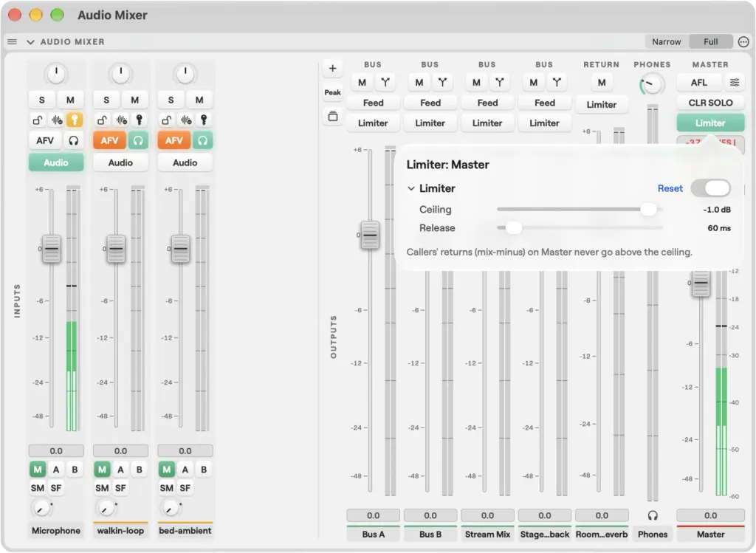Click CLR SOLO on Master
Viewport: 756px width, 553px height.
[710, 103]
